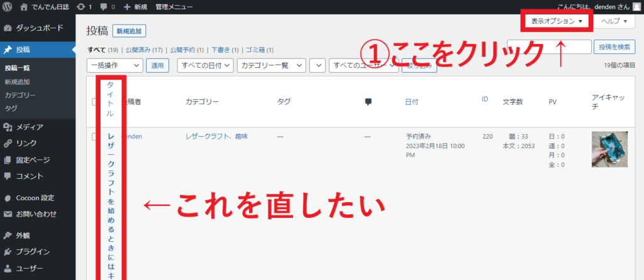Select 投稿一覧 submenu item
This screenshot has height=280, width=644.
(17, 68)
